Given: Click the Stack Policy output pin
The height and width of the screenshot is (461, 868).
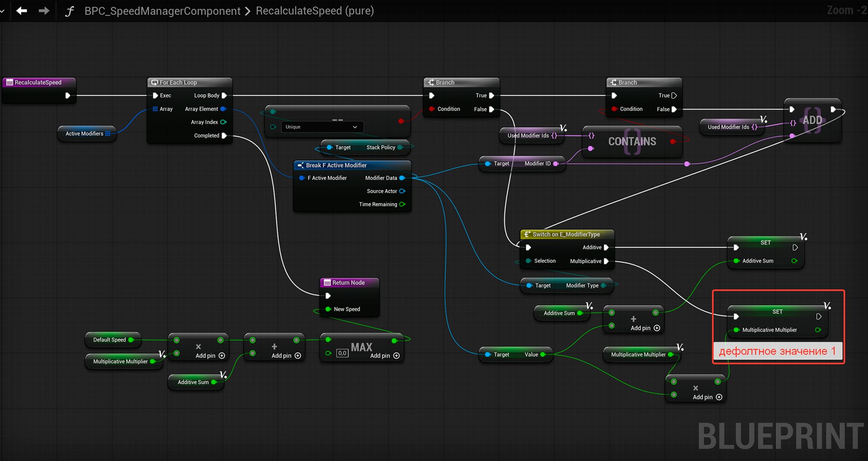Looking at the screenshot, I should pyautogui.click(x=400, y=148).
